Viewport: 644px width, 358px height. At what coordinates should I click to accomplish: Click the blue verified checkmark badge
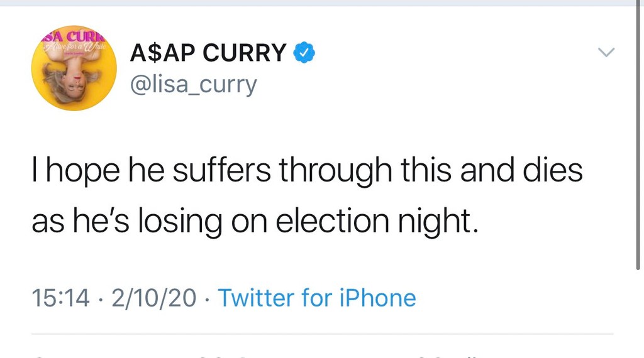coord(305,54)
